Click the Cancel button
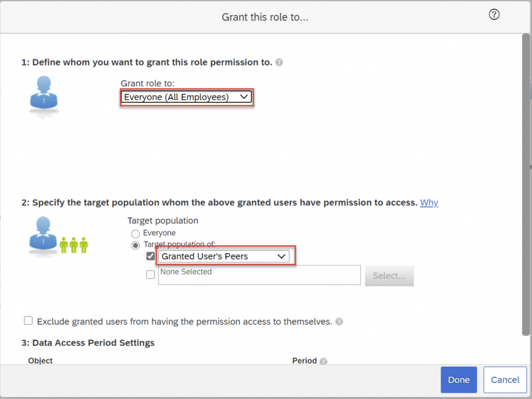This screenshot has width=532, height=399. (x=505, y=380)
